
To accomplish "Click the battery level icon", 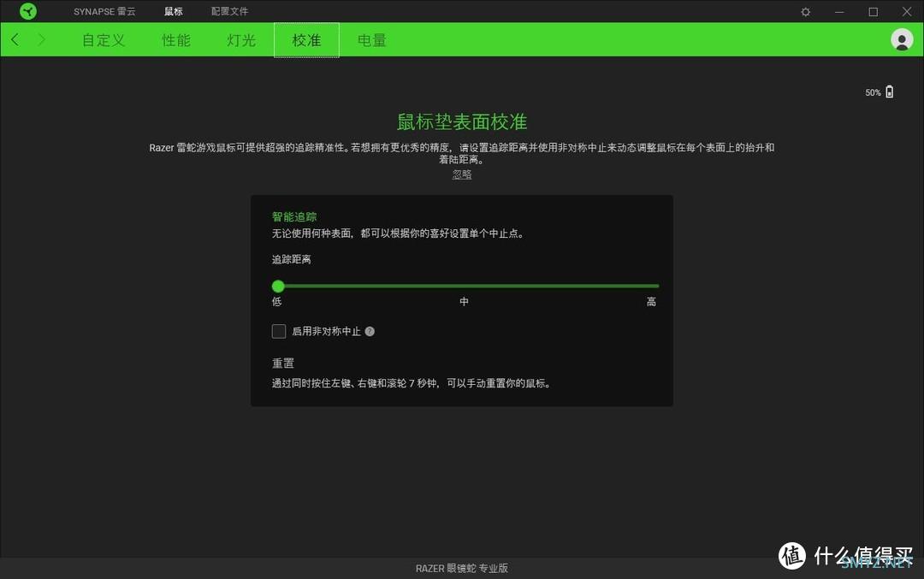I will (890, 92).
